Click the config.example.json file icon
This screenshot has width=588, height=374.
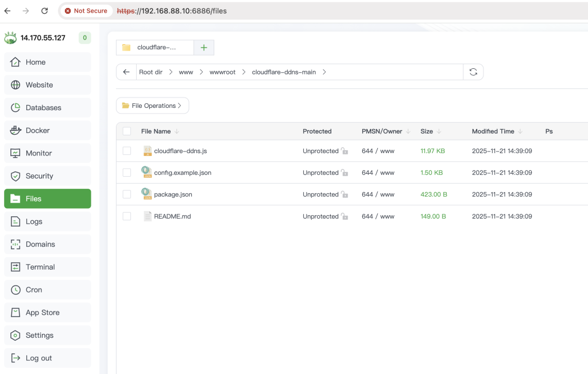(x=147, y=173)
